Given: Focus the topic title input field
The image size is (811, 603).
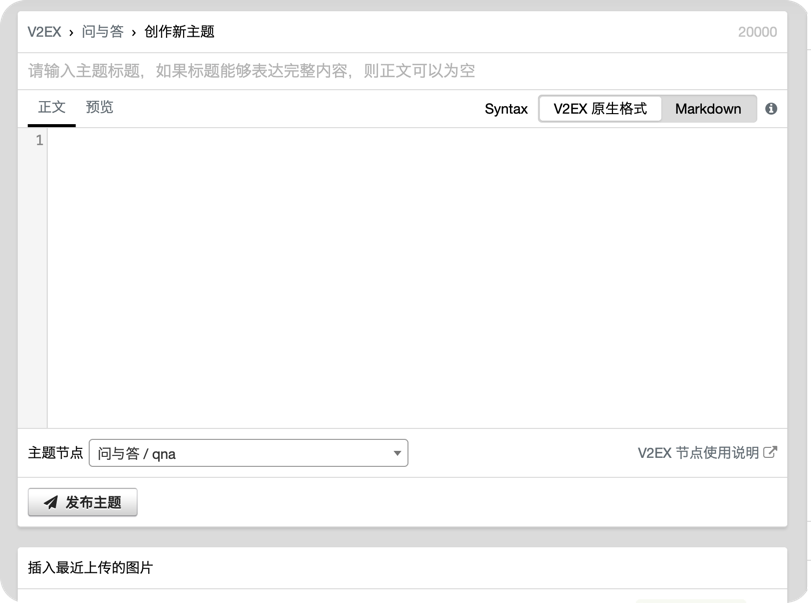Looking at the screenshot, I should coord(400,71).
